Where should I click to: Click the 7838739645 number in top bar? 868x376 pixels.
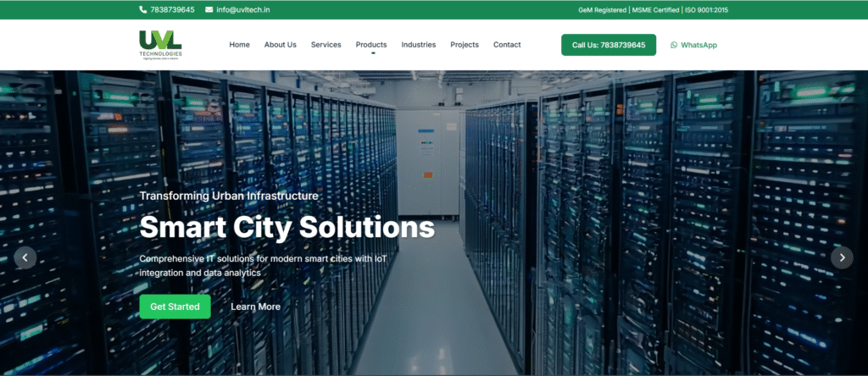click(172, 10)
